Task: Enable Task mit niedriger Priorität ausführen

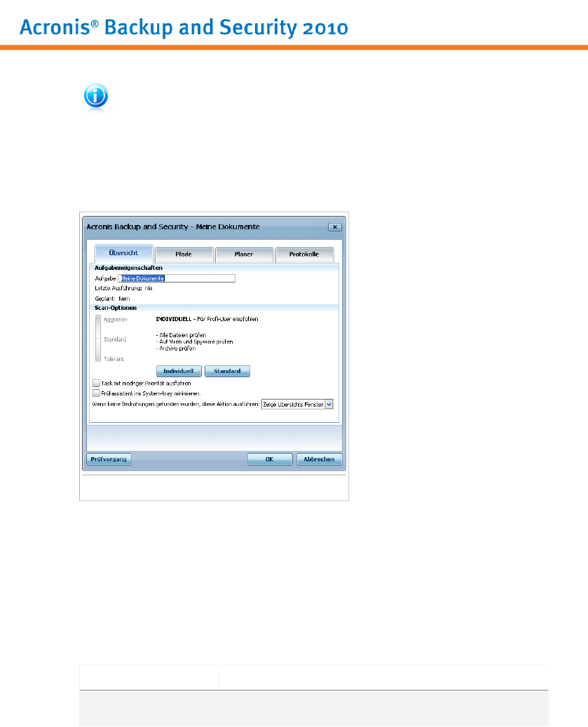Action: coord(97,383)
